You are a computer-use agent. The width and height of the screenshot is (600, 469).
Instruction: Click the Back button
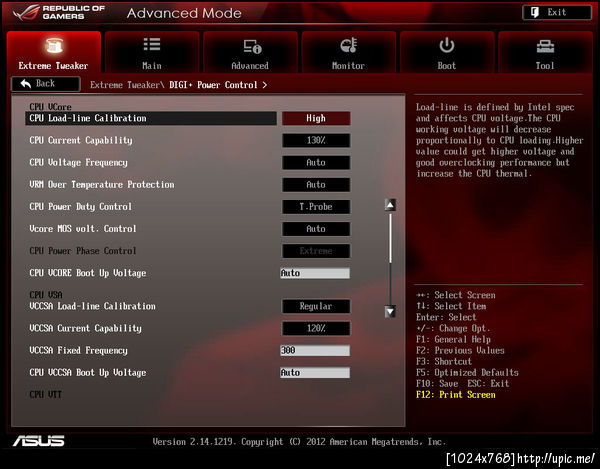[46, 84]
